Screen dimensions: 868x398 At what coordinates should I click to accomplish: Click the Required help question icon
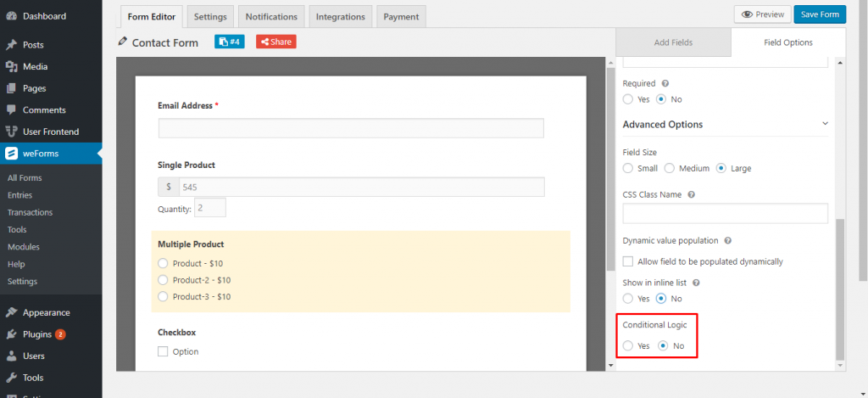click(x=665, y=83)
